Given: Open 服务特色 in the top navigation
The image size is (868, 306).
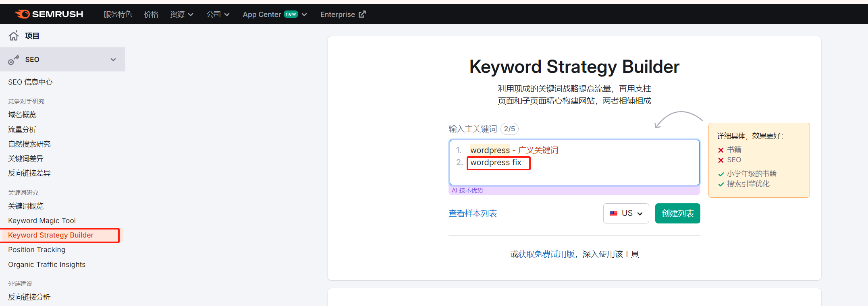Looking at the screenshot, I should tap(118, 14).
